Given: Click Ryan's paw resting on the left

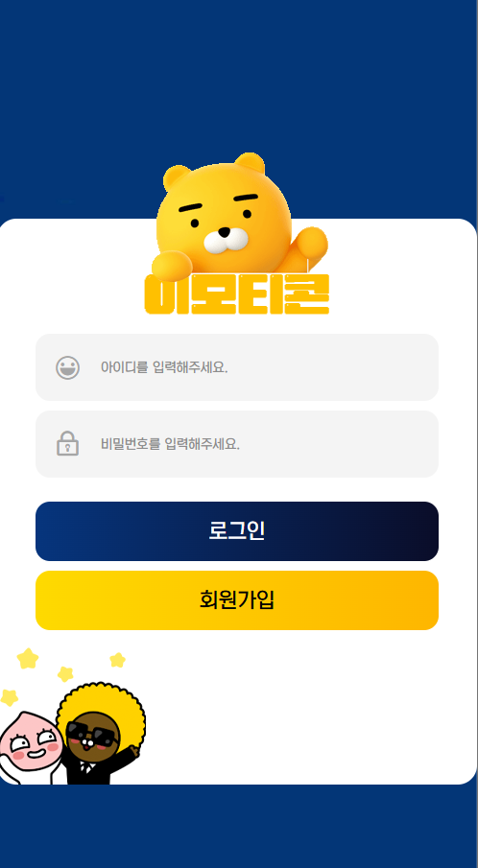Looking at the screenshot, I should pos(172,265).
